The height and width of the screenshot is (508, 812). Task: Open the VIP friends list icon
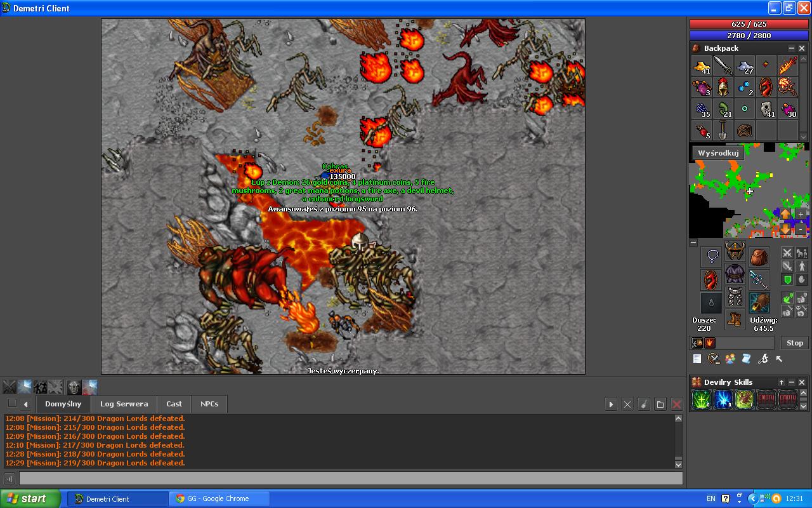[x=730, y=359]
